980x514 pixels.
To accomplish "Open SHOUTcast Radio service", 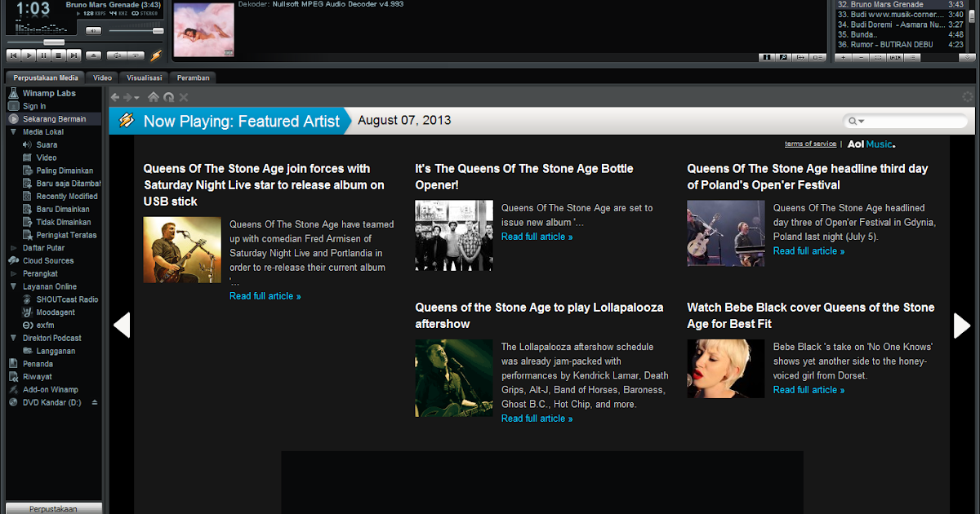I will 67,299.
